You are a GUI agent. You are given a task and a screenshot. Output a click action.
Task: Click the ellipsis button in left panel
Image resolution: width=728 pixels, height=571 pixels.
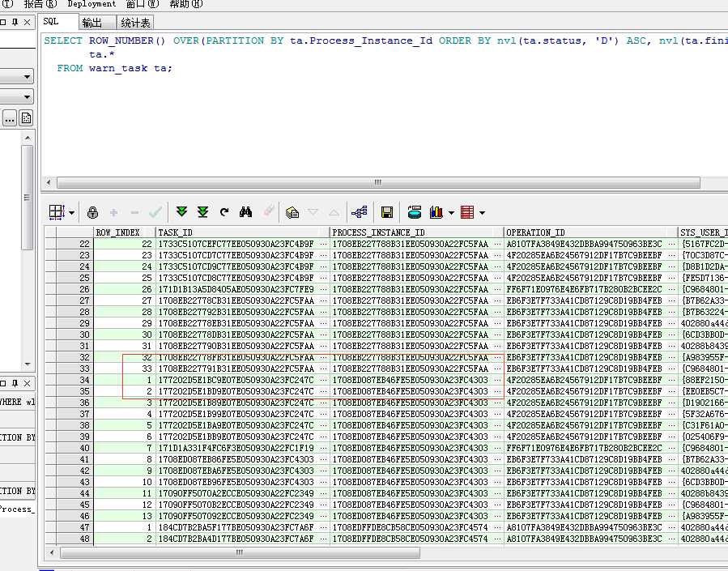click(x=9, y=119)
